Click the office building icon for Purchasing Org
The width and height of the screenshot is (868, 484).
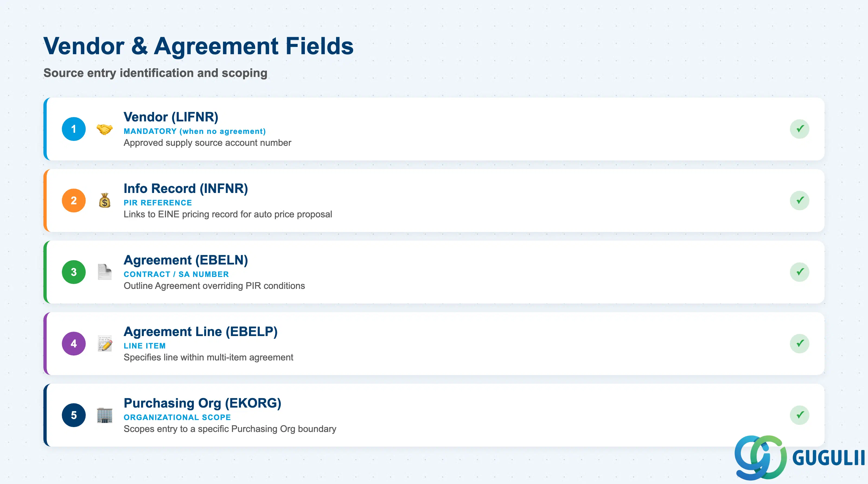104,415
